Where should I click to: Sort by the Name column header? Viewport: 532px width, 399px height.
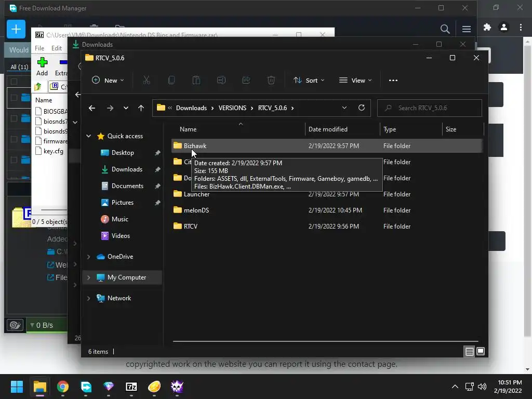(x=237, y=129)
